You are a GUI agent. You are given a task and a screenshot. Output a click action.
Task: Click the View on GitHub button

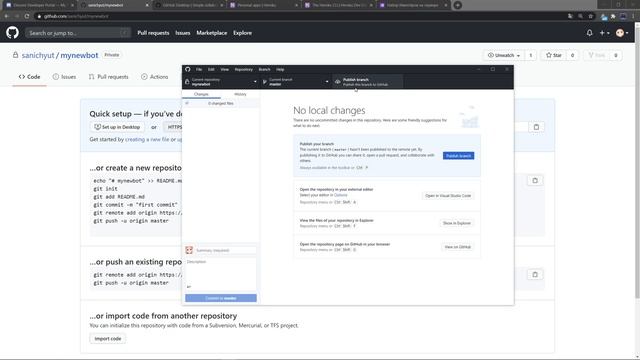(x=458, y=247)
